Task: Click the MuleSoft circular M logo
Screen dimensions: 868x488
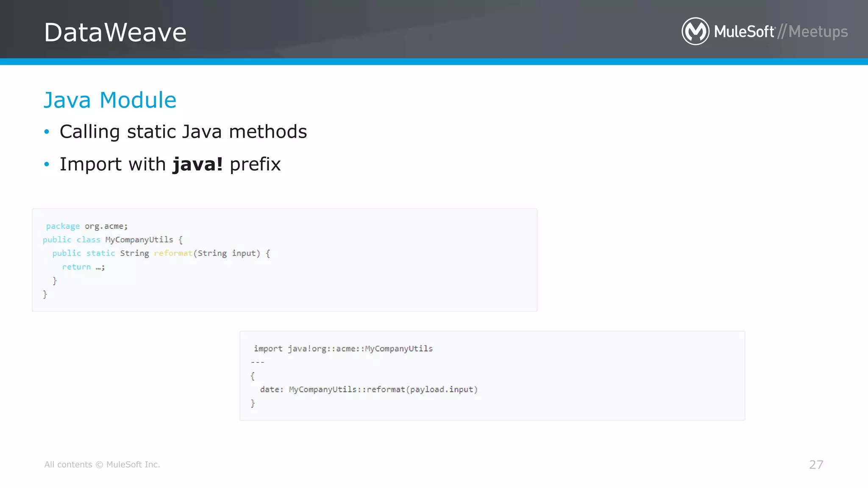Action: pos(695,31)
